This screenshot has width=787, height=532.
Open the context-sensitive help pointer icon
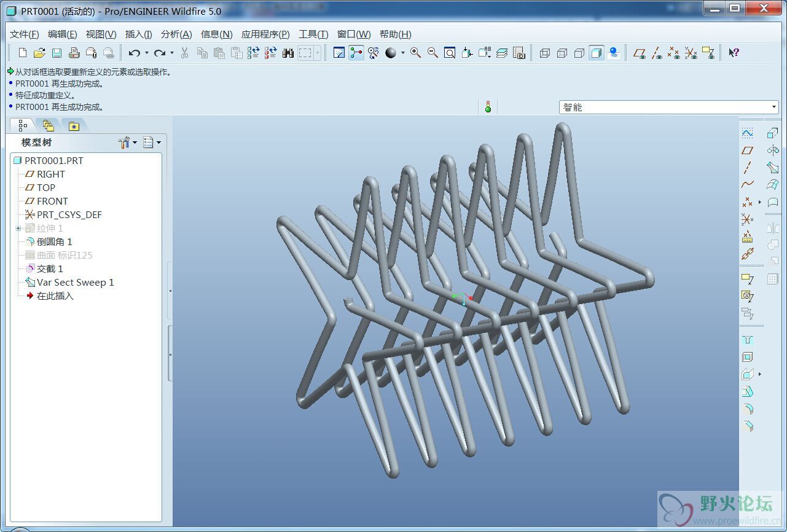(734, 53)
